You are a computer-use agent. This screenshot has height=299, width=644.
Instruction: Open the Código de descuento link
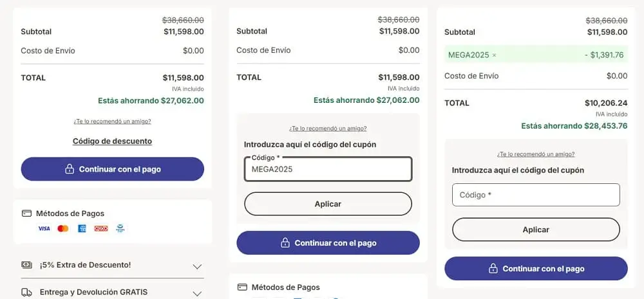click(112, 141)
